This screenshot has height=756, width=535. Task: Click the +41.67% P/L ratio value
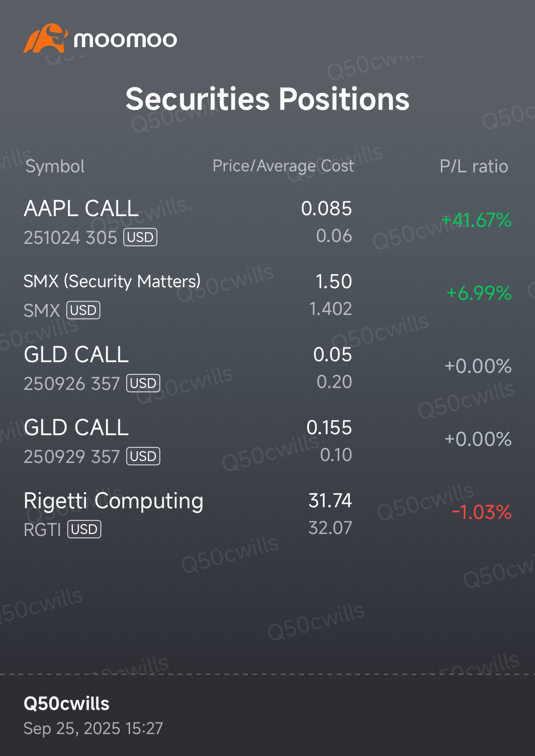click(x=477, y=221)
